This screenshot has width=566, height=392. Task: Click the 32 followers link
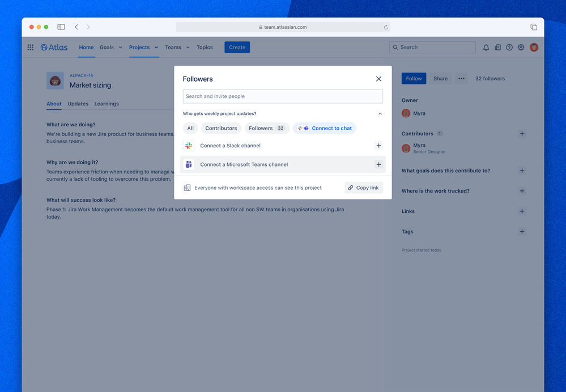pos(490,78)
